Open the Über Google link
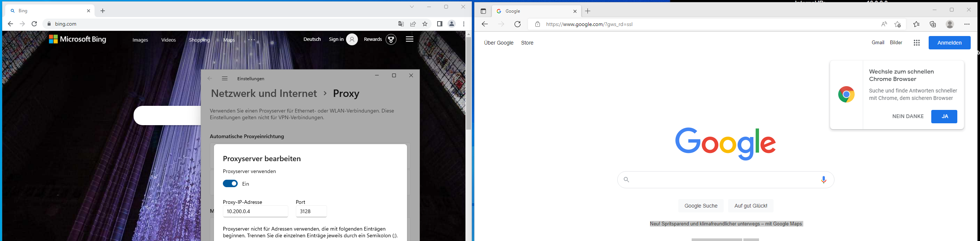Image resolution: width=980 pixels, height=241 pixels. point(499,43)
